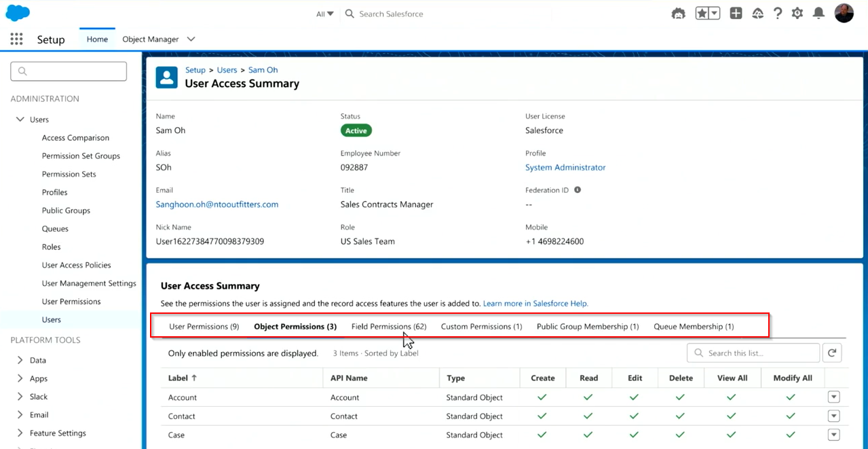Click the Sanghoon.oh email link
The width and height of the screenshot is (868, 449).
[217, 204]
